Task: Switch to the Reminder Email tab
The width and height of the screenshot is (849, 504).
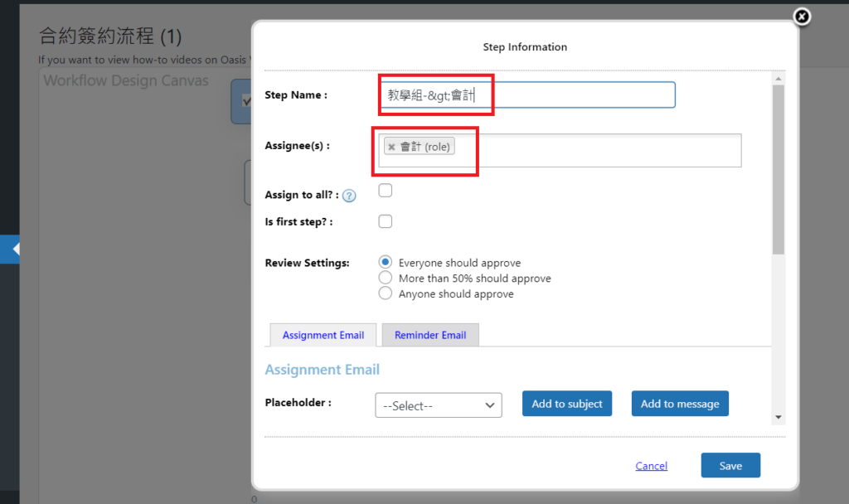Action: coord(430,335)
